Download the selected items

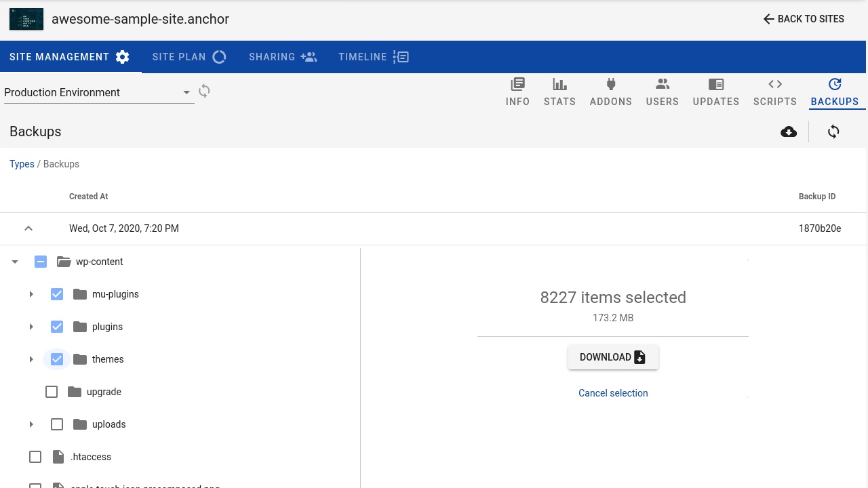[613, 357]
